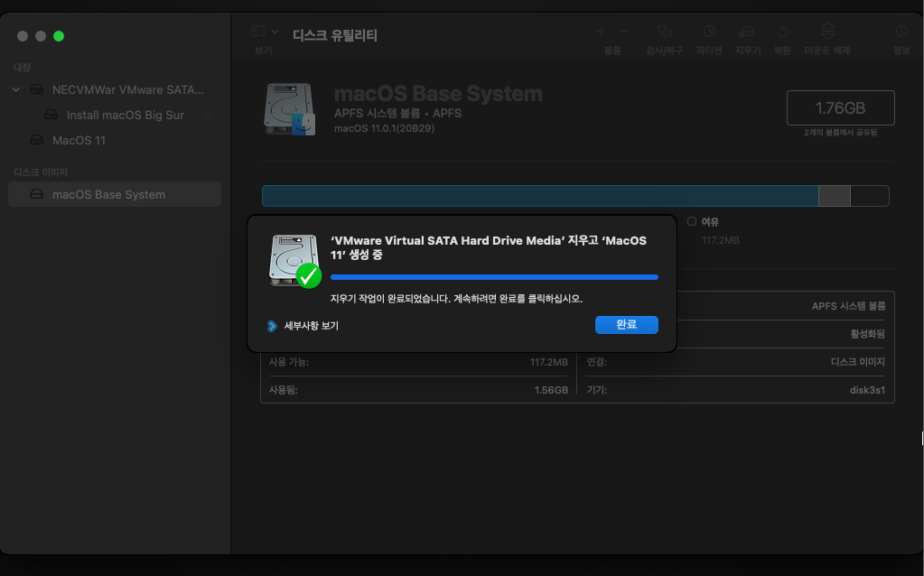Click the macOS Base System sidebar drive icon
The width and height of the screenshot is (924, 576).
36,194
